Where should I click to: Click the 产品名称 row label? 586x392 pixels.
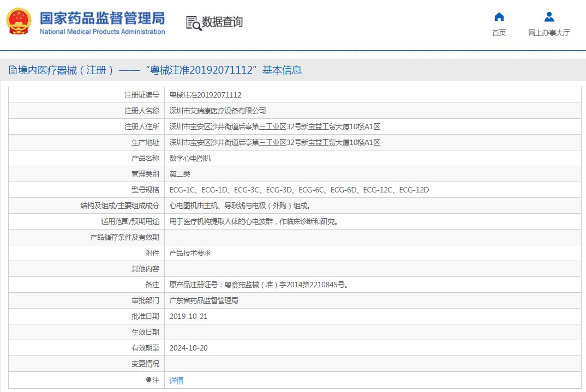[x=145, y=158]
